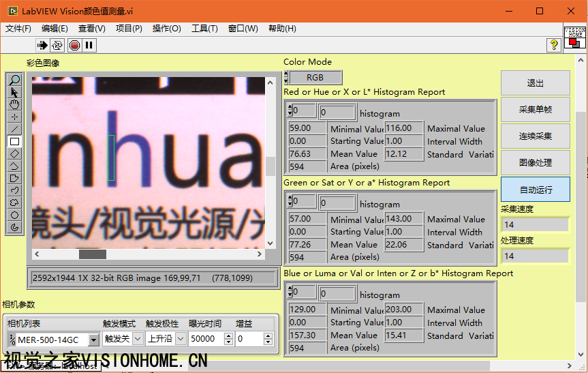
Task: Toggle the 自动运行 button
Action: [x=535, y=190]
